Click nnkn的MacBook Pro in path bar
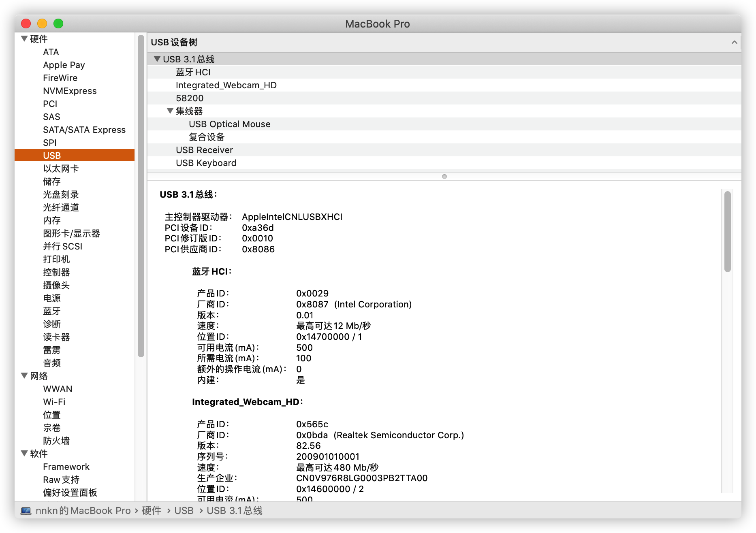Viewport: 756px width, 533px height. (x=83, y=511)
